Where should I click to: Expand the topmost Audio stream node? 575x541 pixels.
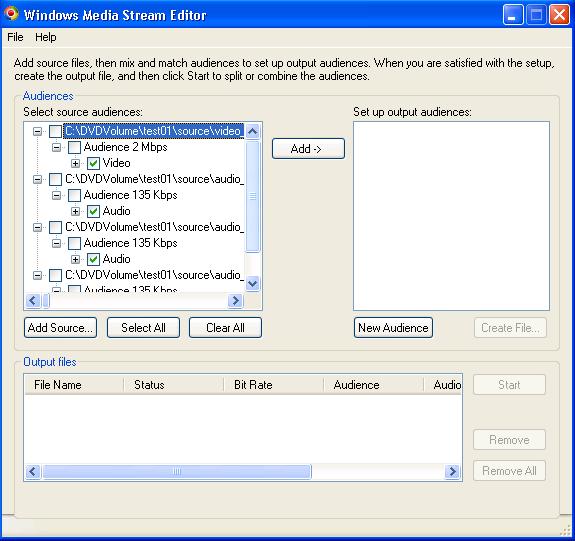coord(76,211)
